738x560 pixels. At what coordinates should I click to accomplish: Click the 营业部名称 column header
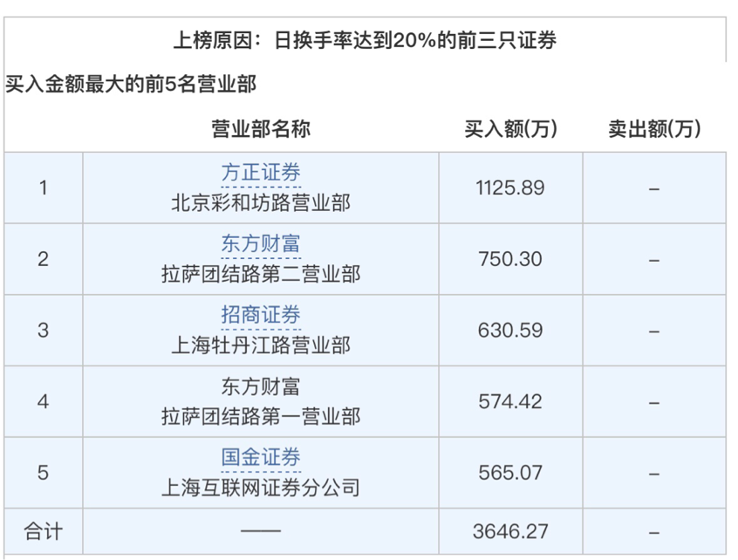[261, 128]
